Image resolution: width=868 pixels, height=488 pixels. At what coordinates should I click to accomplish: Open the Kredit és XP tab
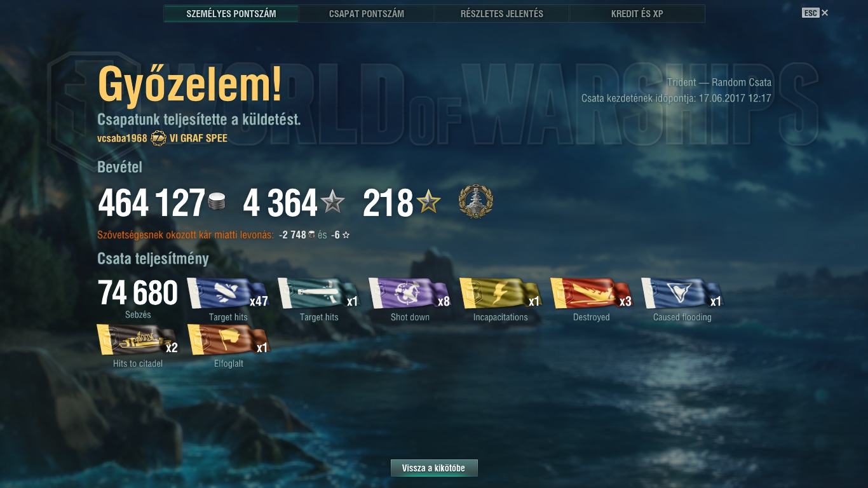pos(637,13)
